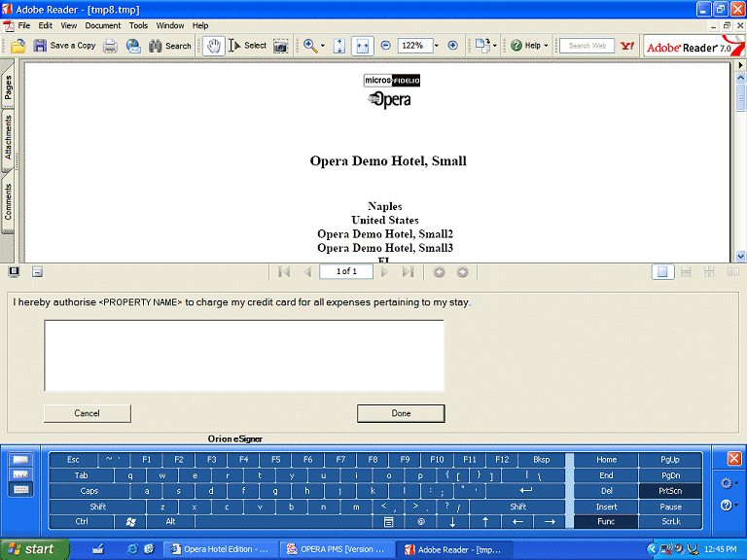
Task: Open the zoom percentage dropdown
Action: click(x=437, y=46)
